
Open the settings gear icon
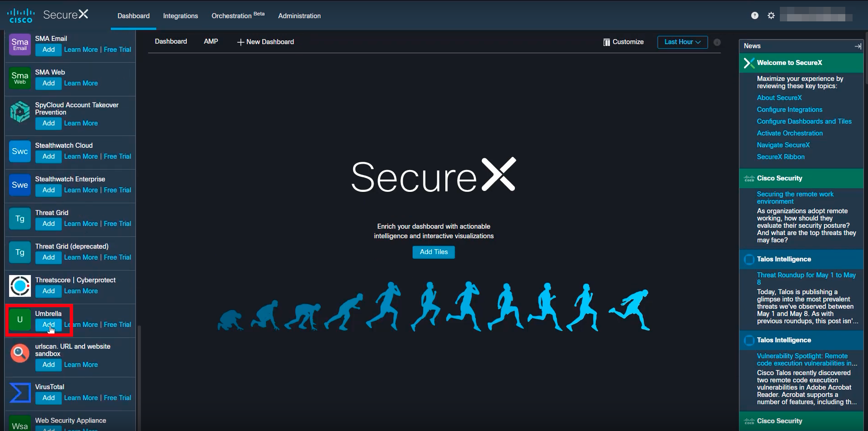coord(771,15)
